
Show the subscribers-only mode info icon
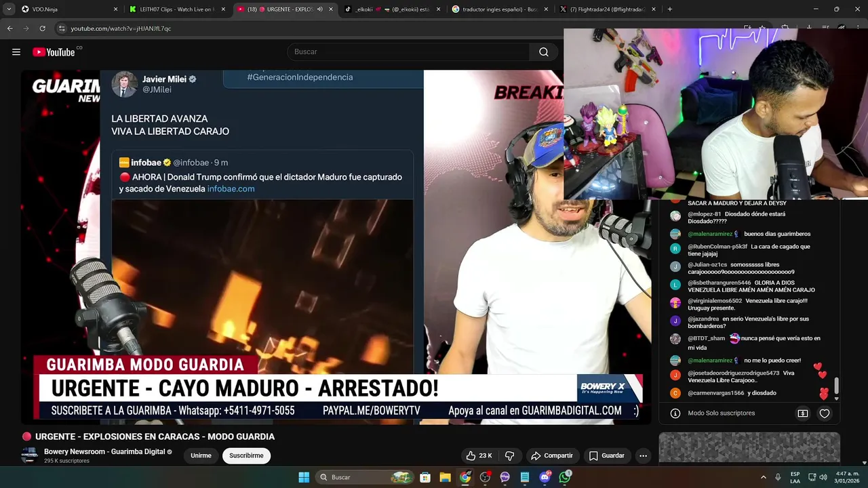coord(675,413)
